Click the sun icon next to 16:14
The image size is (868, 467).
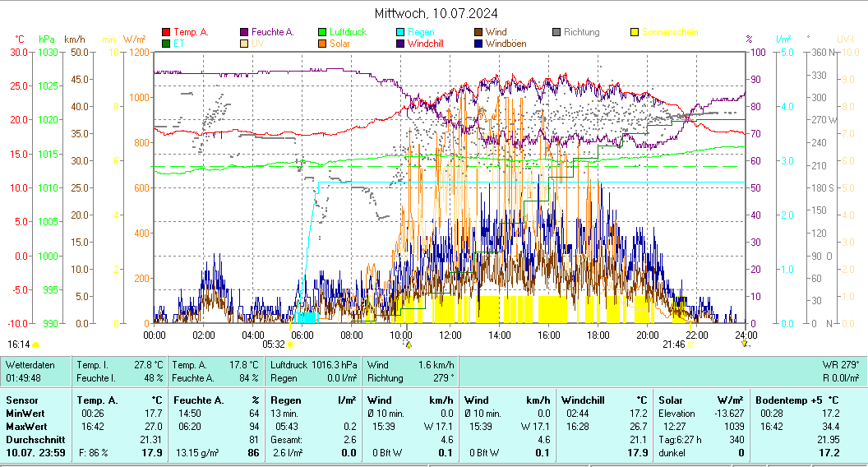point(35,344)
